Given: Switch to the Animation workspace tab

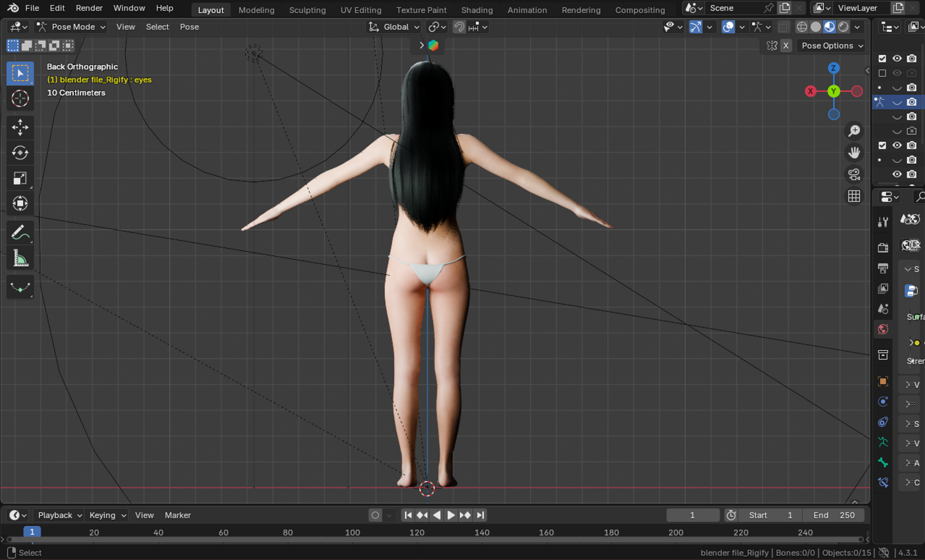Looking at the screenshot, I should pos(527,10).
